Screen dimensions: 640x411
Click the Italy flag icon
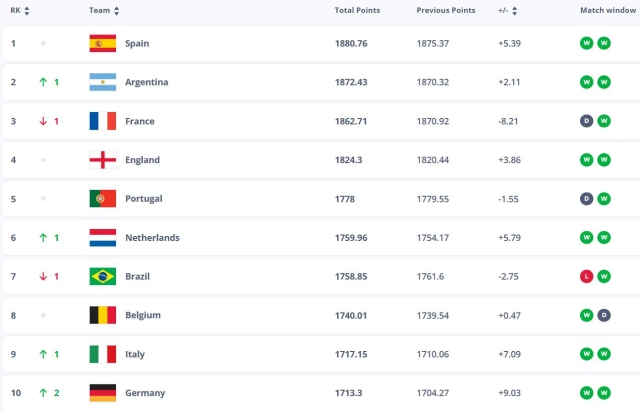(103, 354)
